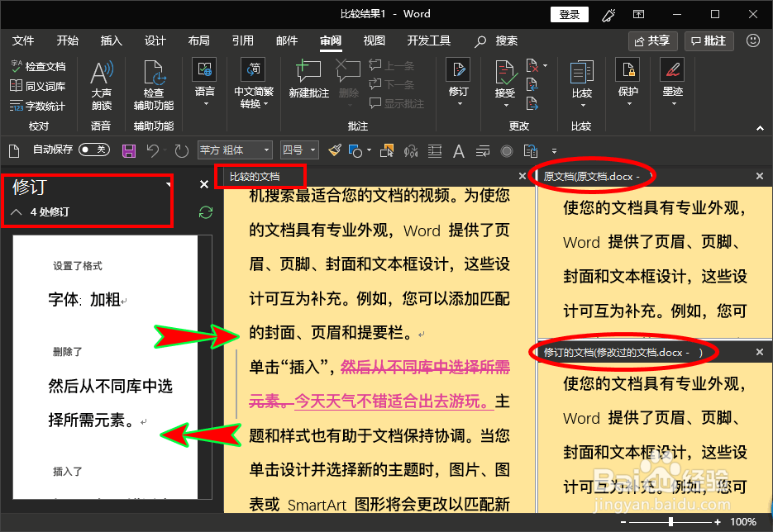The height and width of the screenshot is (532, 773).
Task: Click the 批注 comments button top right
Action: (709, 40)
